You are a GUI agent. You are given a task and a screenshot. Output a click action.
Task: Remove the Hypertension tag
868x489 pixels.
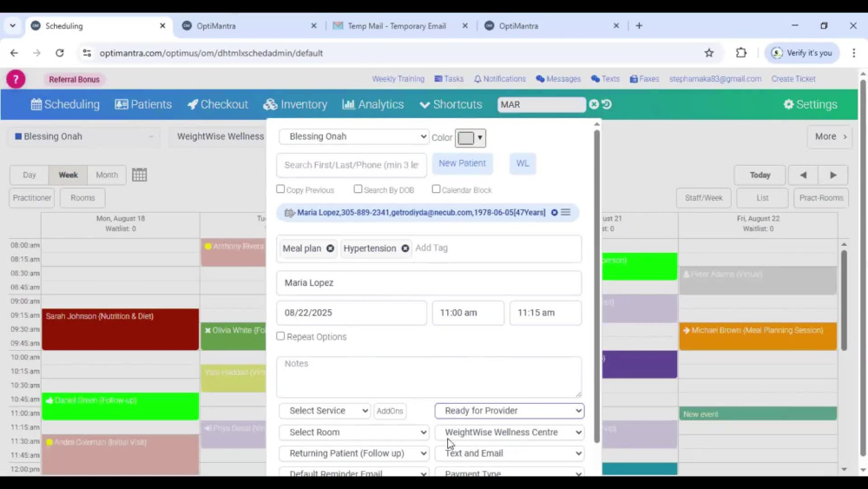[x=405, y=248]
